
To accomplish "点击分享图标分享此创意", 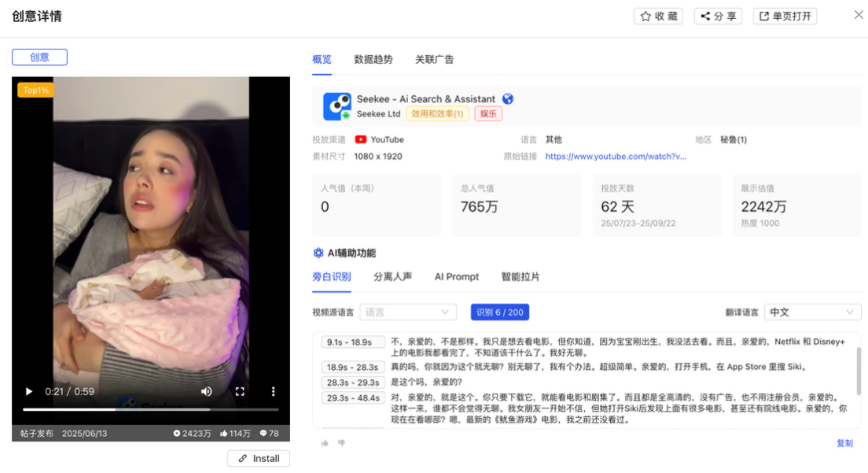I will click(704, 15).
